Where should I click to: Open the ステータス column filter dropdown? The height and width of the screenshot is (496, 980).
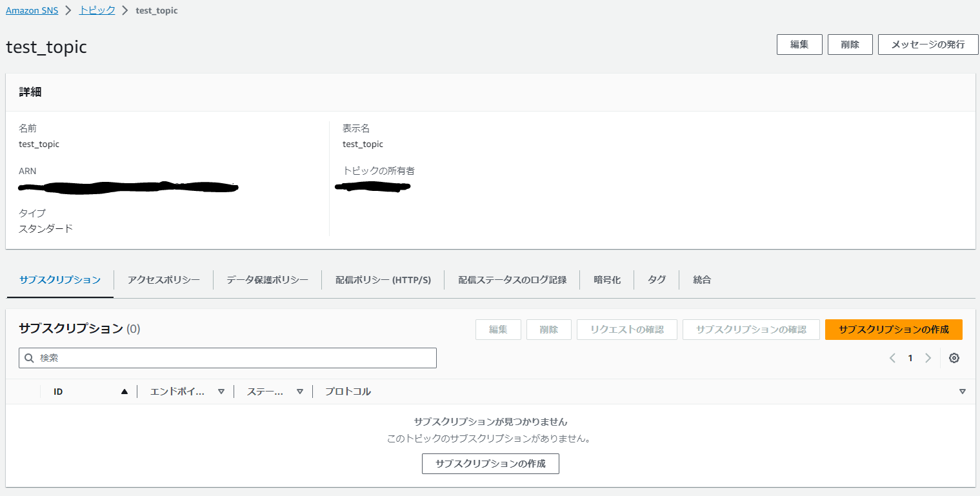[x=300, y=391]
